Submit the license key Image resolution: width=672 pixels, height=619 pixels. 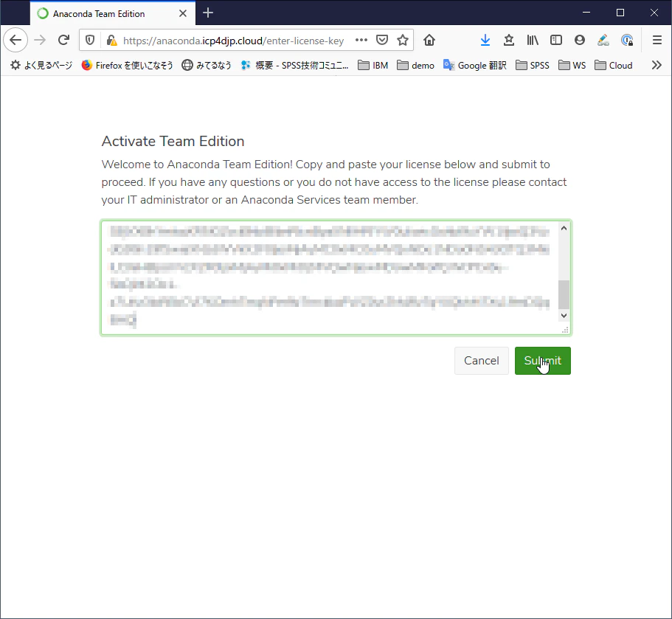[543, 361]
